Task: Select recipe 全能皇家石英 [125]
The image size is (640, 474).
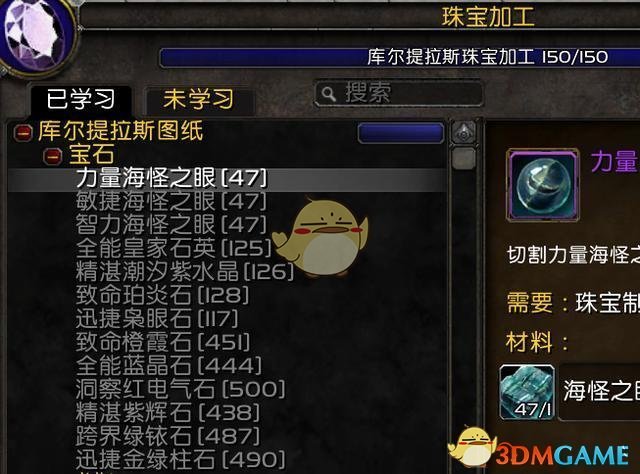Action: click(174, 248)
